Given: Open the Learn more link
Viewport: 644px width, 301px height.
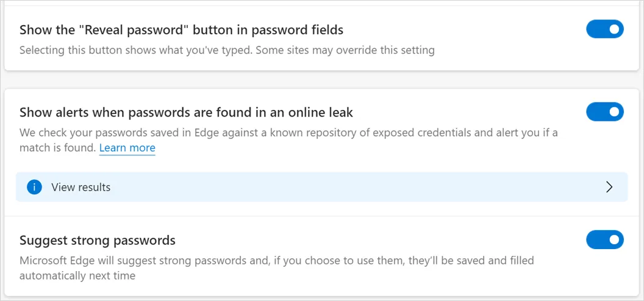Looking at the screenshot, I should [x=127, y=148].
